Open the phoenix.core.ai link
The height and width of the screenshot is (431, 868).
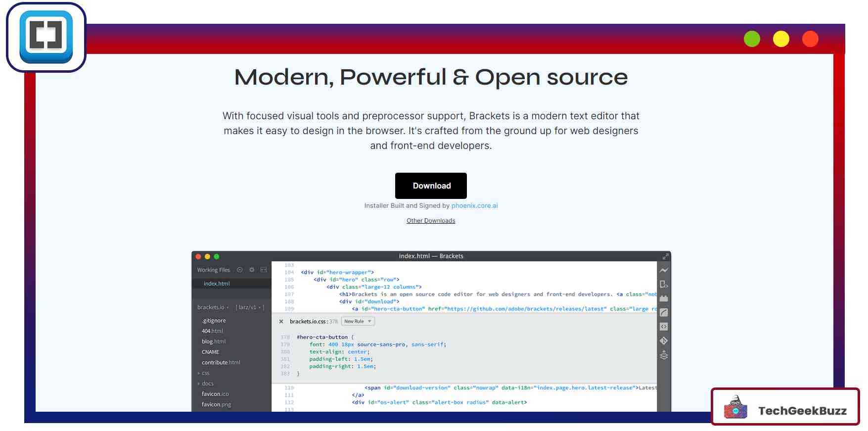click(x=474, y=205)
